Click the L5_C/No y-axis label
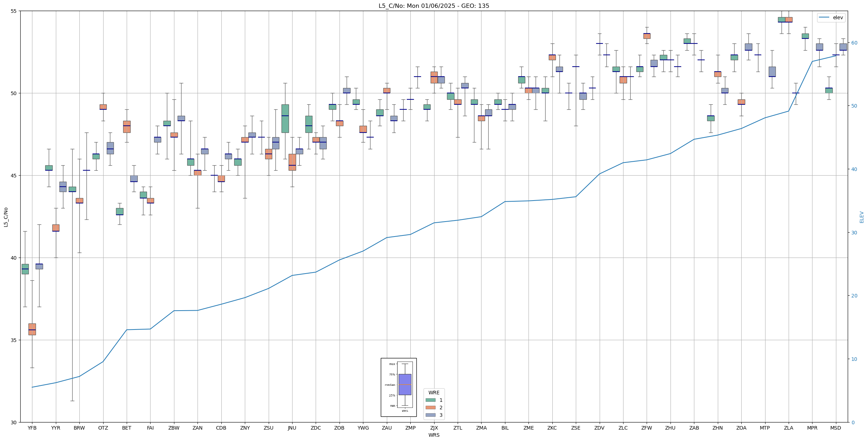The width and height of the screenshot is (868, 441). click(6, 217)
